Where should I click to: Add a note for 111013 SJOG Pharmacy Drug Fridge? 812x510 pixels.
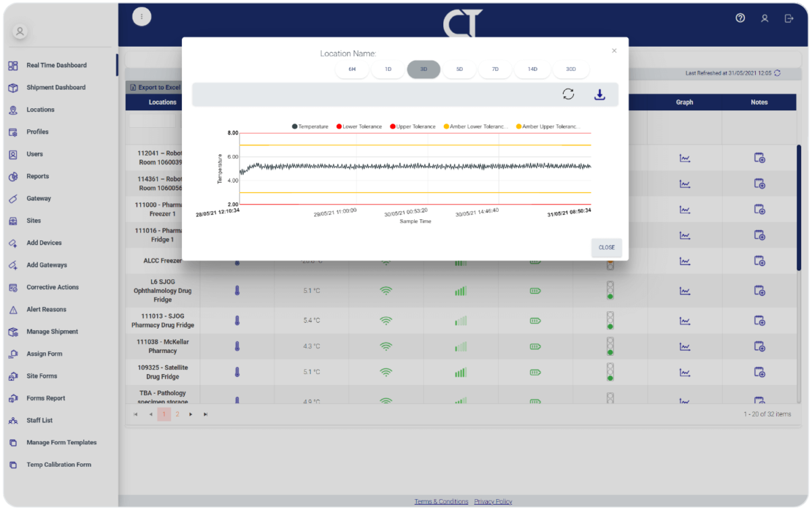point(759,319)
